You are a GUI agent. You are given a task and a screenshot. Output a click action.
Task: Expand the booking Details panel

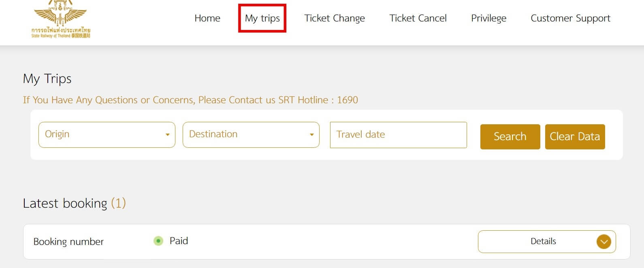(547, 242)
